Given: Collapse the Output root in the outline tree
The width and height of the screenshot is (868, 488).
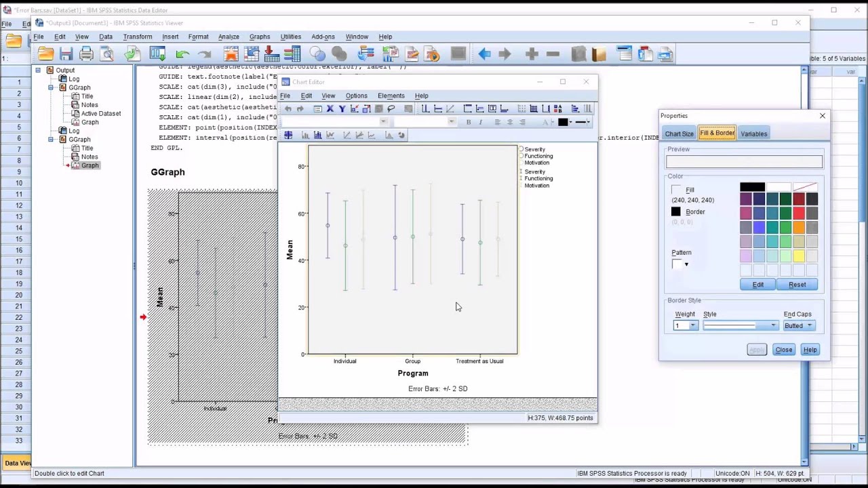Looking at the screenshot, I should 38,70.
